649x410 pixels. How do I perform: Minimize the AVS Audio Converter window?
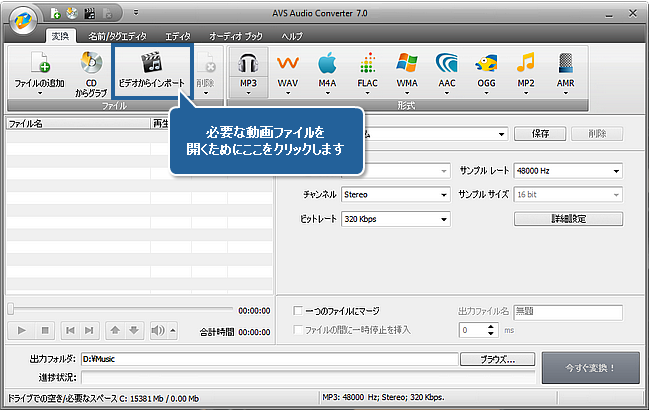(609, 14)
